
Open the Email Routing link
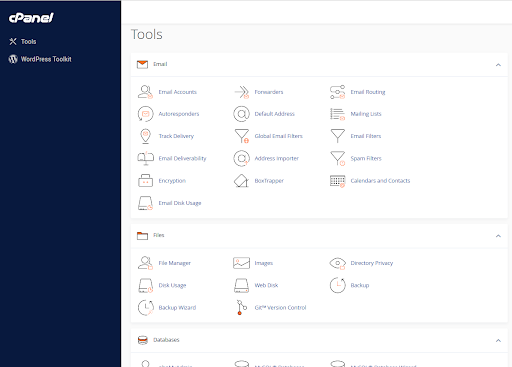coord(368,92)
